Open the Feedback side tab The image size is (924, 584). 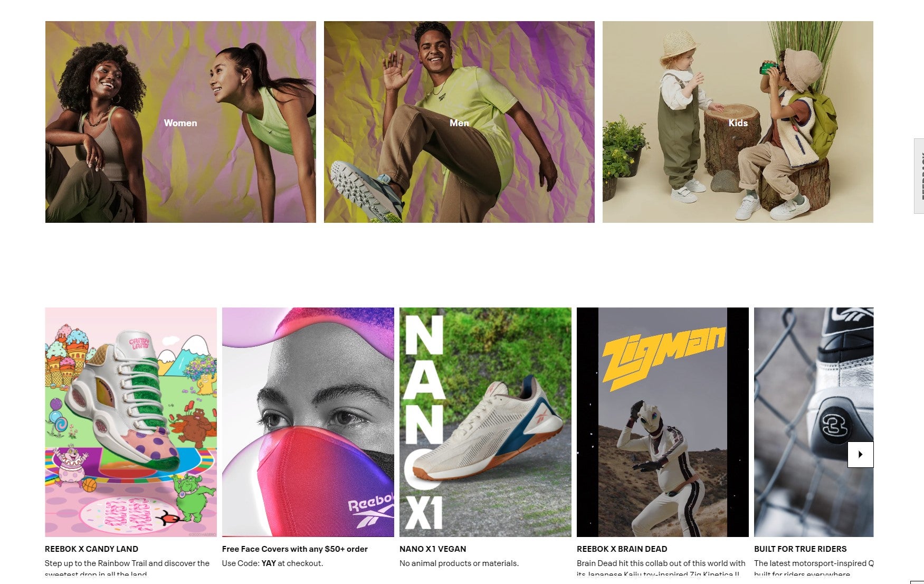[919, 176]
